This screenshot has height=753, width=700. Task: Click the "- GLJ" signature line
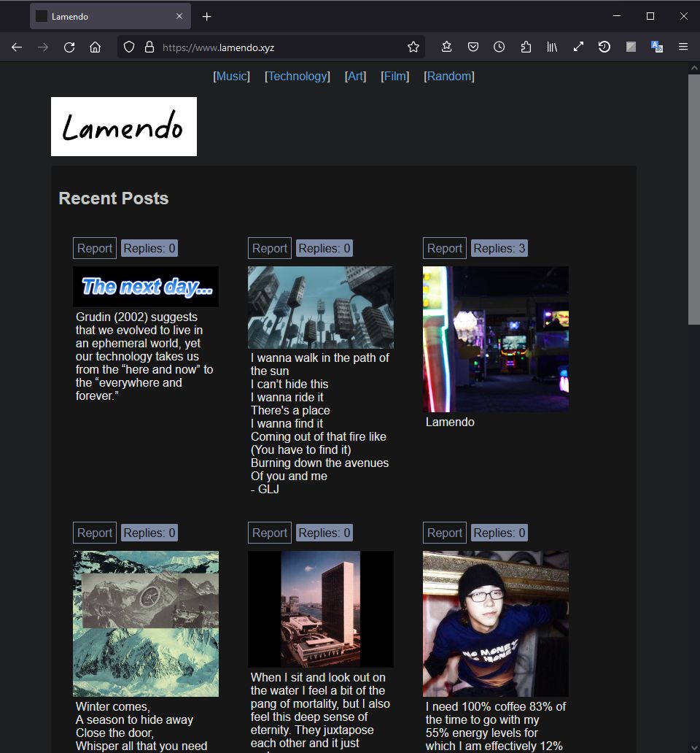265,490
